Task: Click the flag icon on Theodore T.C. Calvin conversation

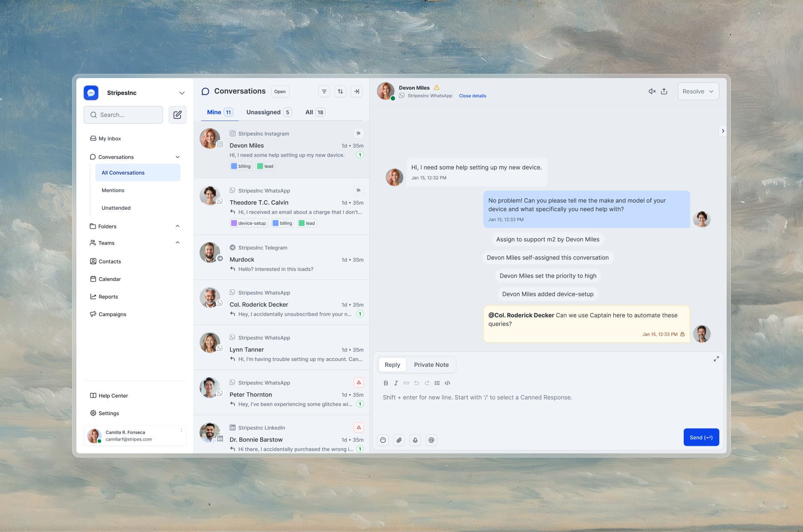Action: click(x=359, y=190)
